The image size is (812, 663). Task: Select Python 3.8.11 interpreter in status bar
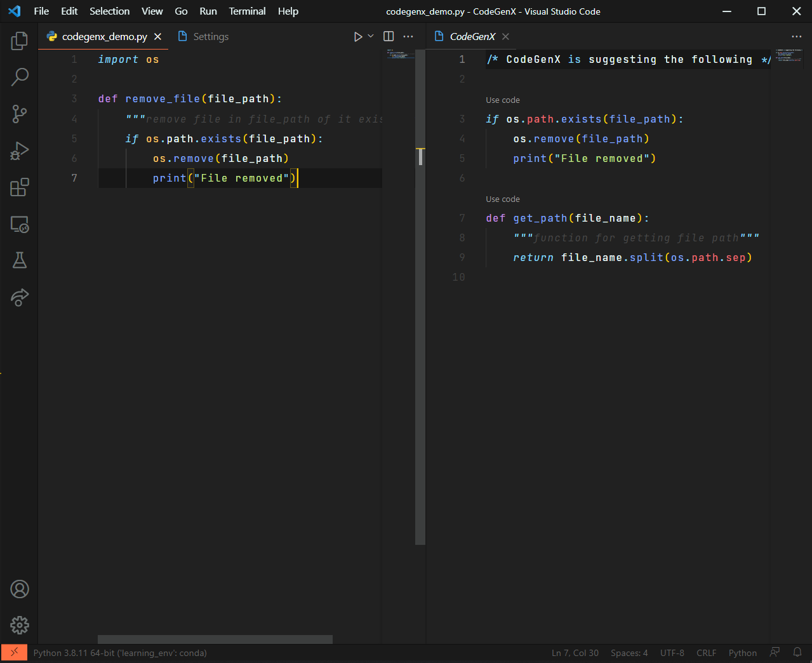point(120,653)
